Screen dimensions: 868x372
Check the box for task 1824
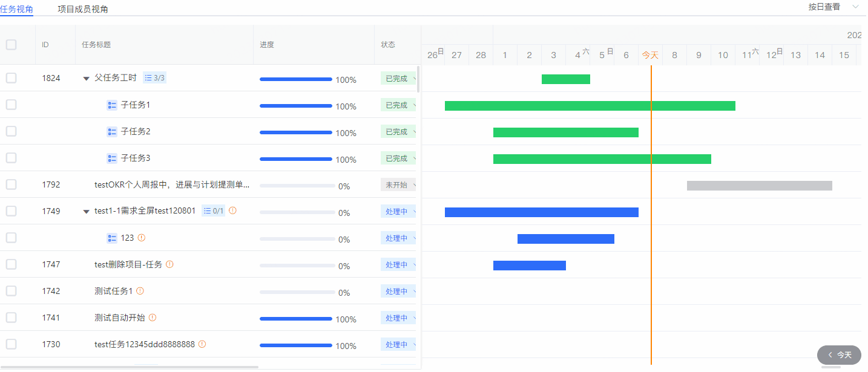pyautogui.click(x=11, y=78)
